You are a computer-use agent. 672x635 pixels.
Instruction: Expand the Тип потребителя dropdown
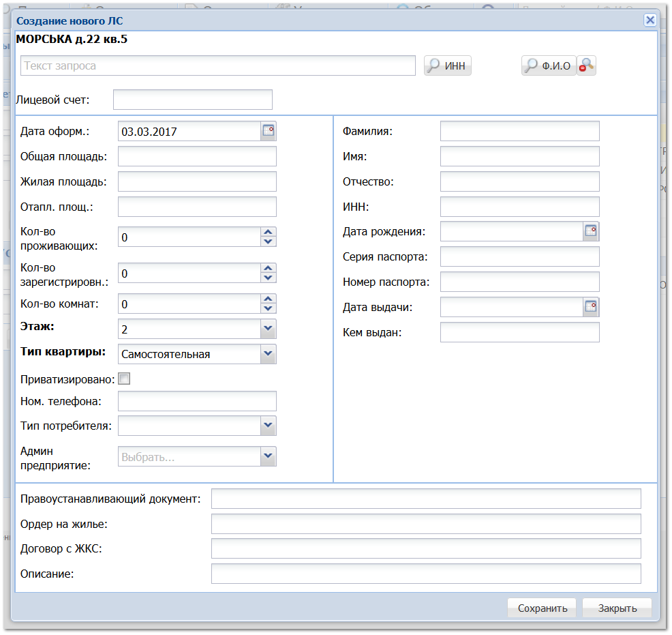(x=269, y=426)
